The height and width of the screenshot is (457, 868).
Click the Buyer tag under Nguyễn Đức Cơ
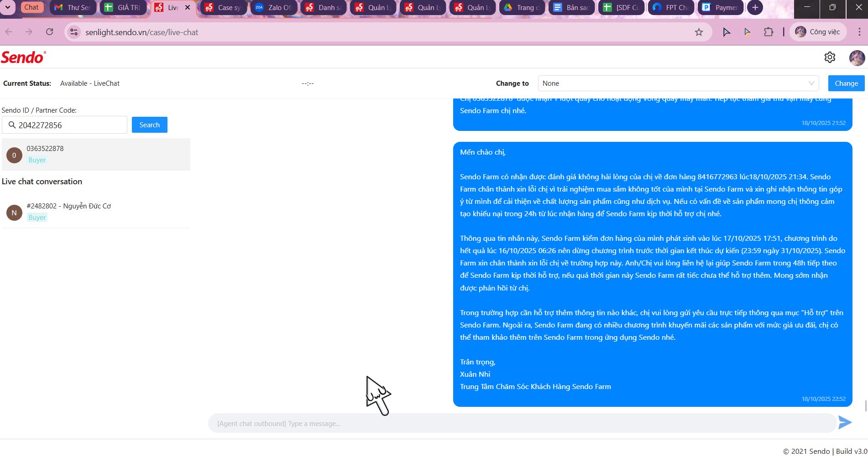point(37,218)
